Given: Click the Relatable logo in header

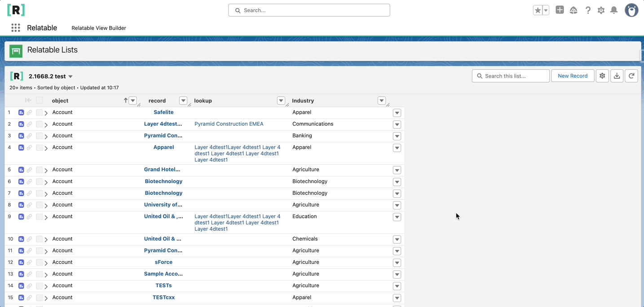Looking at the screenshot, I should click(16, 10).
